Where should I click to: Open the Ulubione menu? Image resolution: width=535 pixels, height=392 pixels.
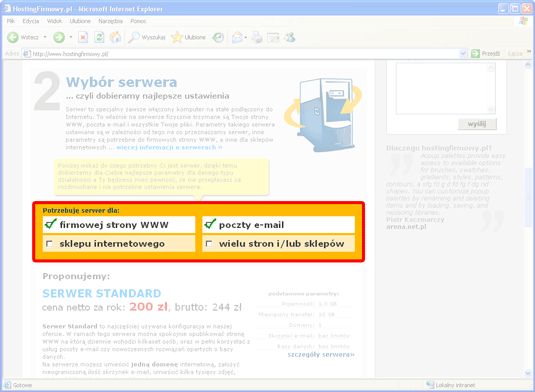80,21
